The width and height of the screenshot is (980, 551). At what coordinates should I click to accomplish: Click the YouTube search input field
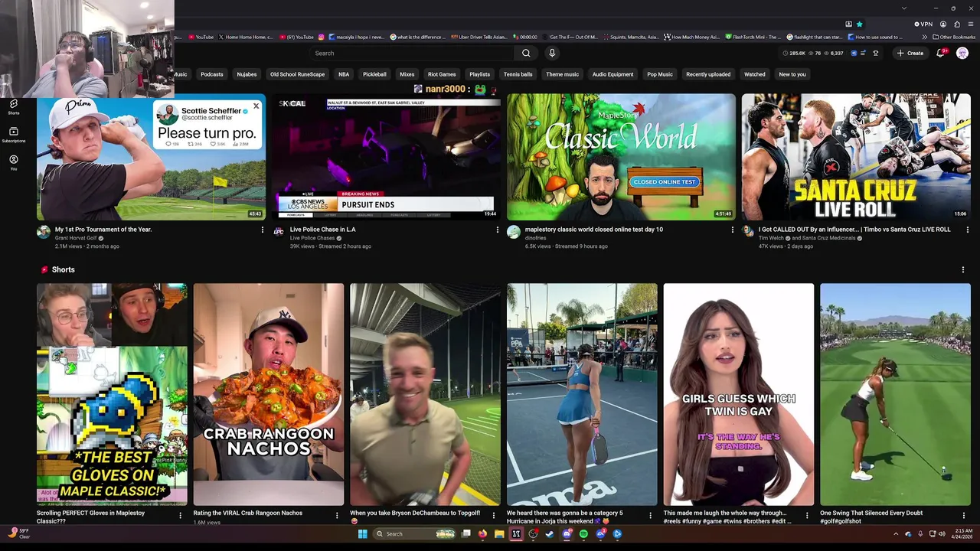point(413,53)
